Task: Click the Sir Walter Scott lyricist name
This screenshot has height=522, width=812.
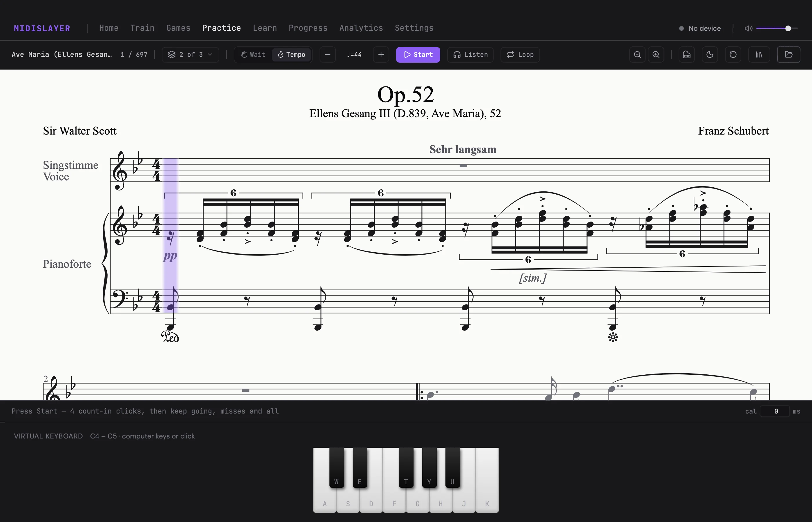Action: pos(80,131)
